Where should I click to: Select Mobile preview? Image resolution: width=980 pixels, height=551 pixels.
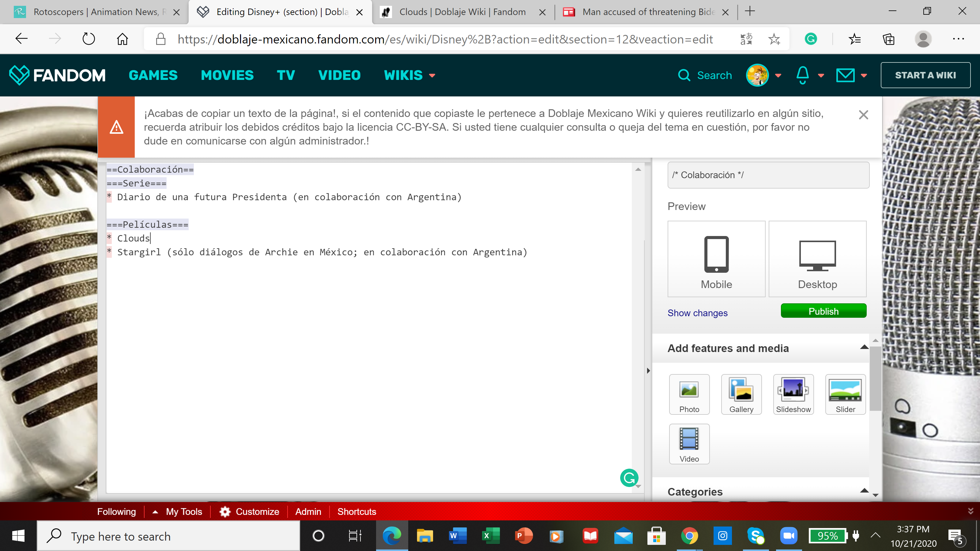pyautogui.click(x=716, y=259)
